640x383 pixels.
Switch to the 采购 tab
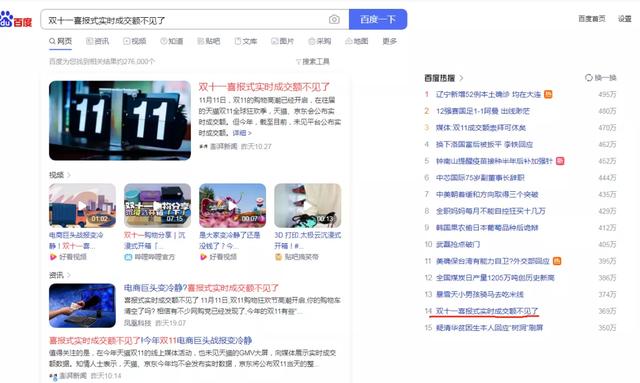320,41
